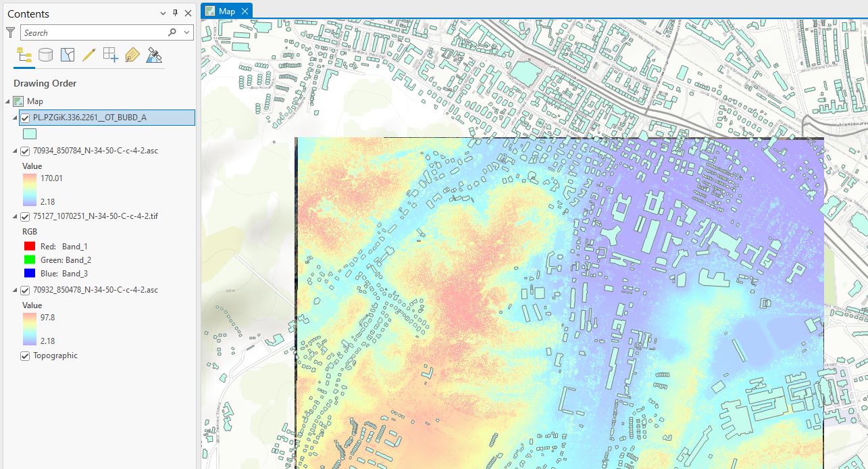The height and width of the screenshot is (469, 868).
Task: Switch to List By Data Source view
Action: click(x=45, y=55)
